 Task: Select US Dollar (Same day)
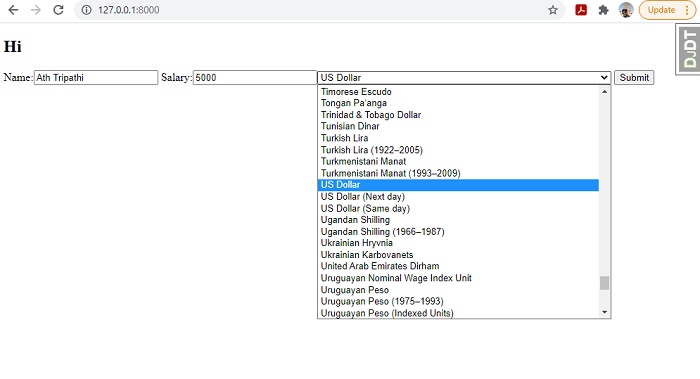click(458, 208)
